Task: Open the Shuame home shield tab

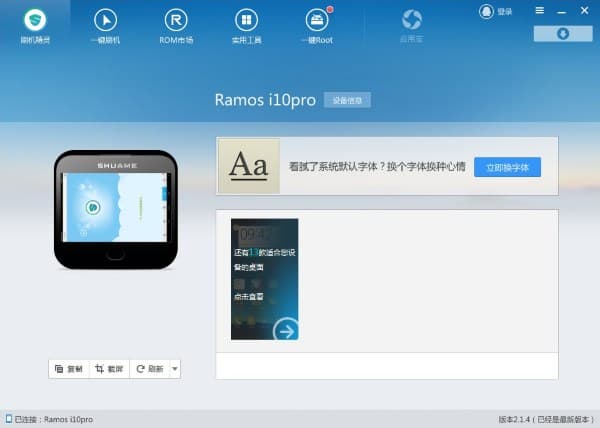Action: coord(35,26)
